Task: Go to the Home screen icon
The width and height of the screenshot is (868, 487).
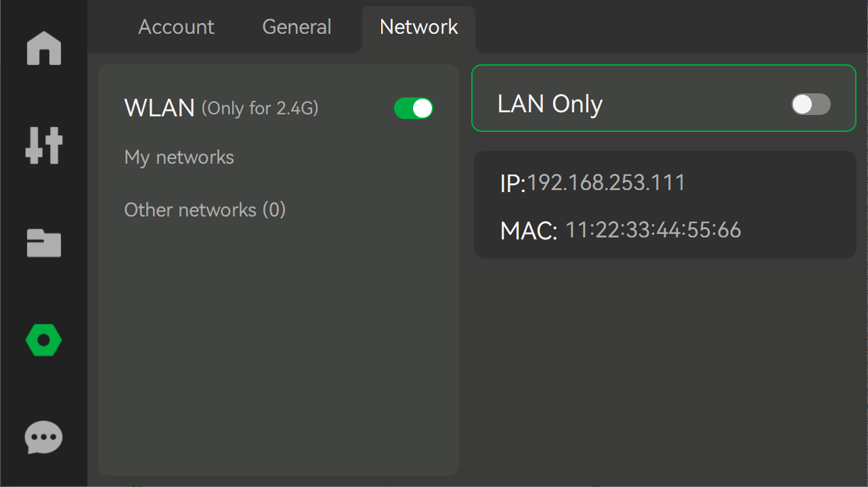Action: (44, 48)
